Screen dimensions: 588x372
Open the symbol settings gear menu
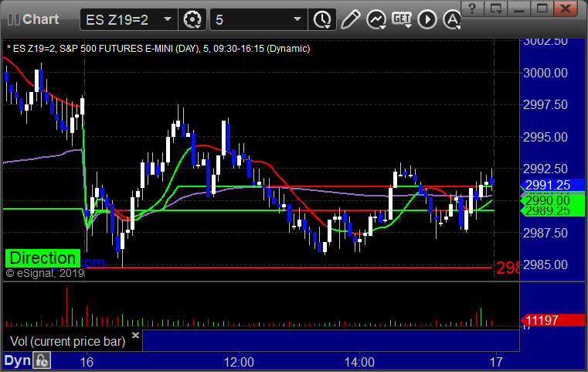tap(192, 19)
